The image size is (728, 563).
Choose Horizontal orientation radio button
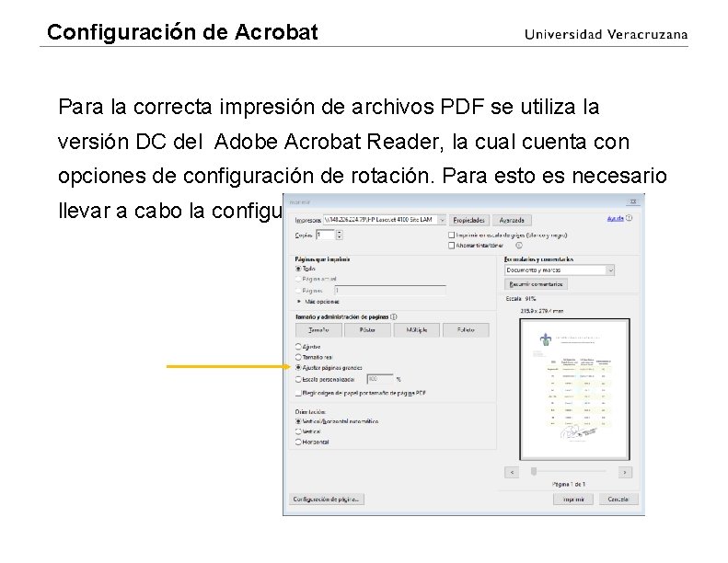(x=298, y=442)
